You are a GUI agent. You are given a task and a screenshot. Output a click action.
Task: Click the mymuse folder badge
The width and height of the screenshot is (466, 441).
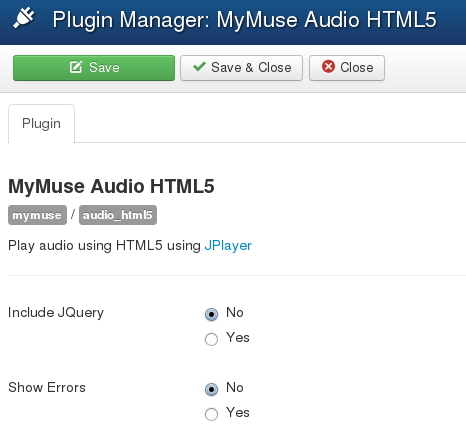point(37,215)
